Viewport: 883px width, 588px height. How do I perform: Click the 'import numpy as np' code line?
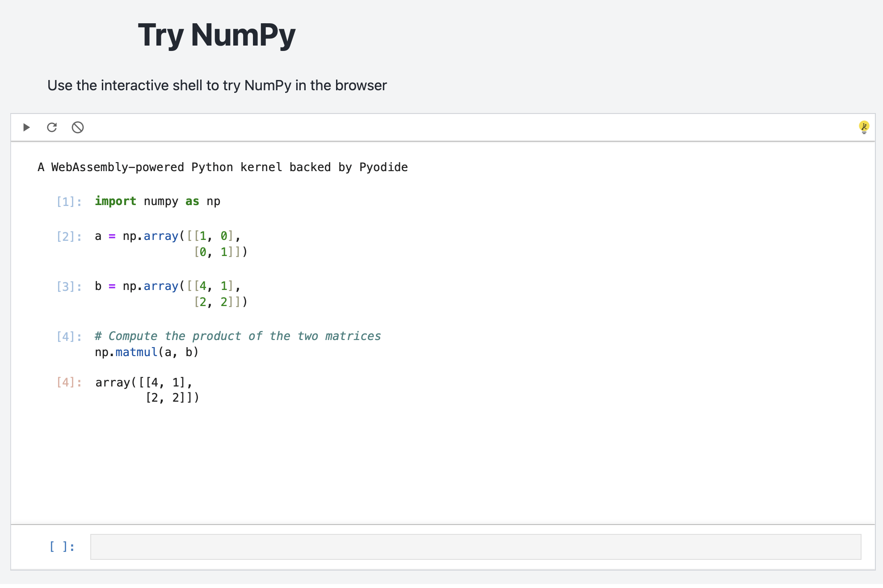tap(157, 201)
